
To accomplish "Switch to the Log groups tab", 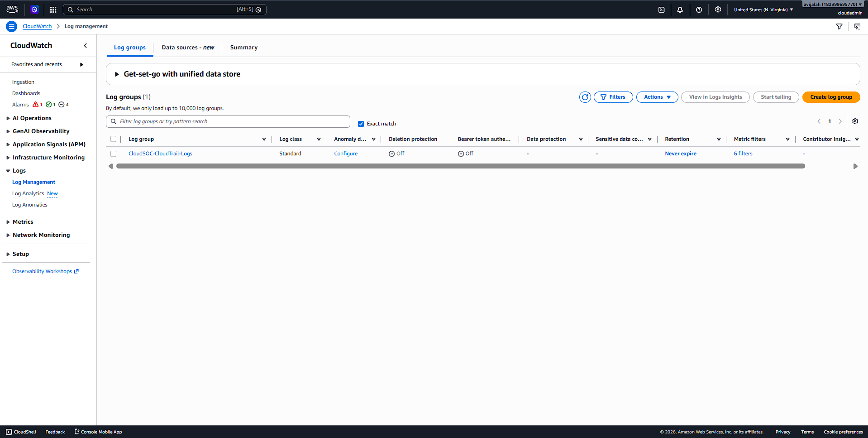I will point(130,48).
